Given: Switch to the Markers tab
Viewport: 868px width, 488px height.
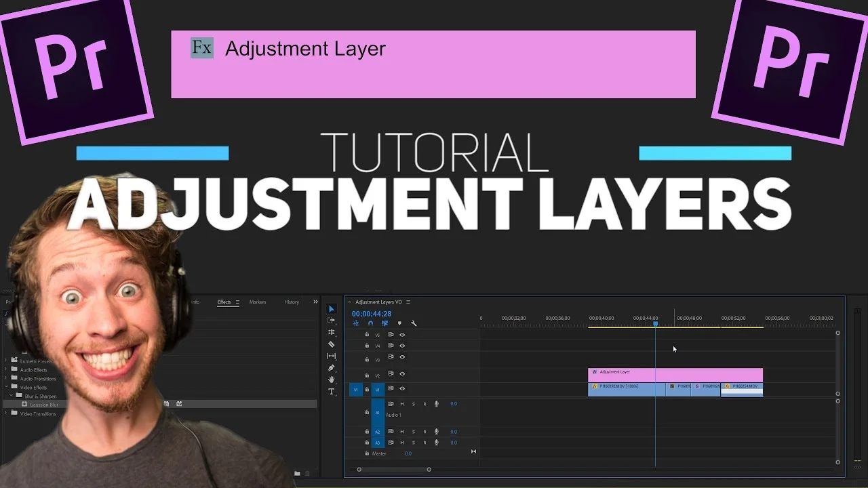Looking at the screenshot, I should coord(258,302).
